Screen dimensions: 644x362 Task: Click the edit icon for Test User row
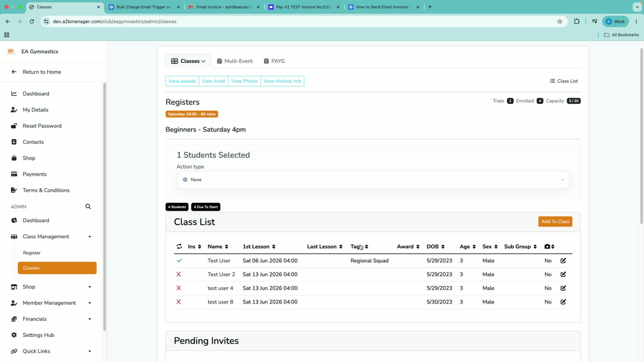tap(563, 260)
